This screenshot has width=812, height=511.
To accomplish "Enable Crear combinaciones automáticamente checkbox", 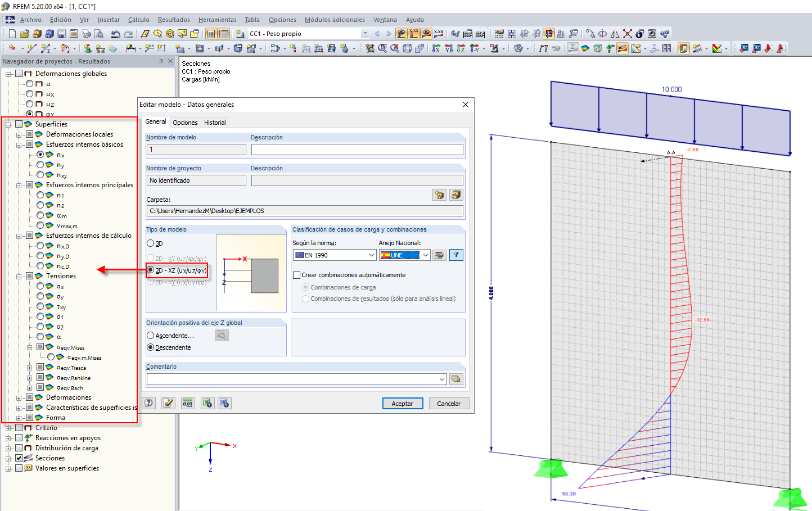I will point(297,275).
